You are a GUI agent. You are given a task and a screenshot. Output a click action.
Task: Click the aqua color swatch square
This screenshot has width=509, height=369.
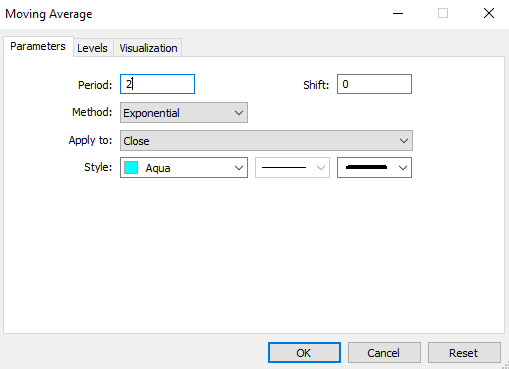[x=131, y=168]
